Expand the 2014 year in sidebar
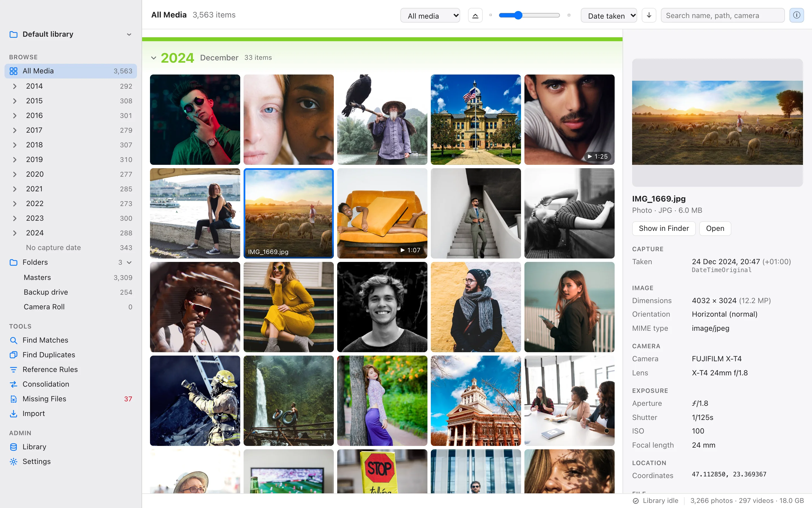812x508 pixels. [x=14, y=86]
